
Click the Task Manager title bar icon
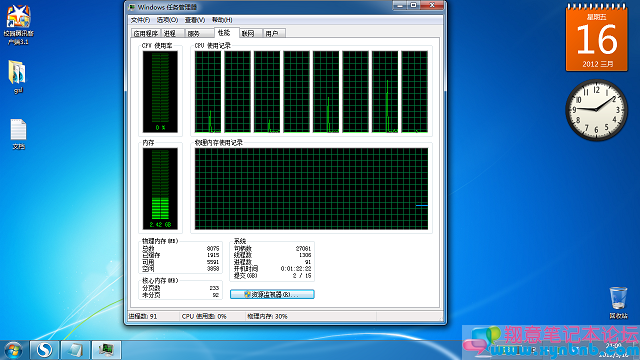pos(131,7)
